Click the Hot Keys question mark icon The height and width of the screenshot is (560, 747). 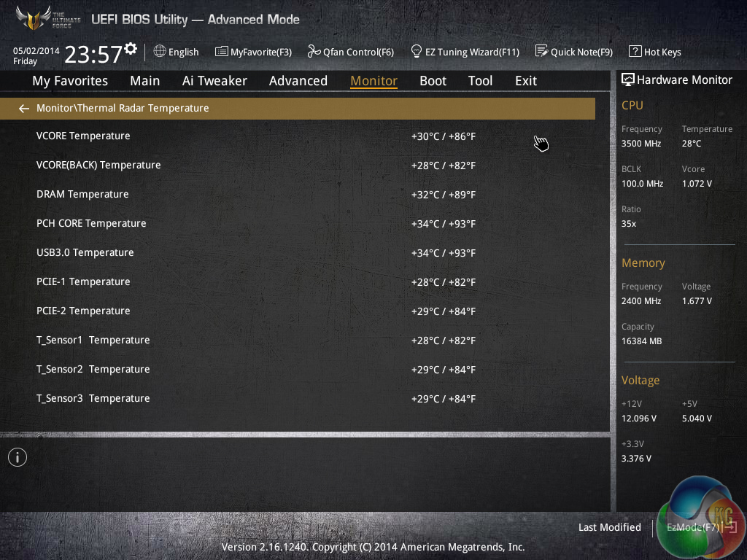click(635, 51)
